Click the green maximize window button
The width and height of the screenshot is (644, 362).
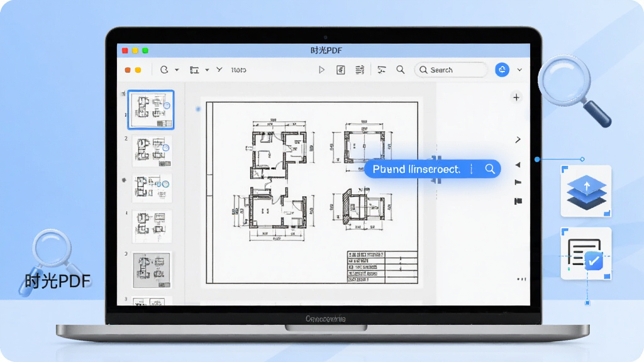(x=145, y=50)
